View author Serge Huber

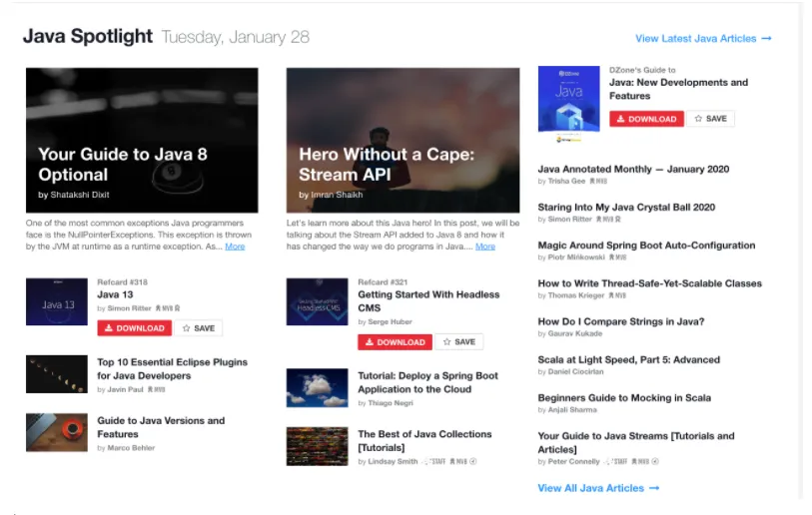390,321
